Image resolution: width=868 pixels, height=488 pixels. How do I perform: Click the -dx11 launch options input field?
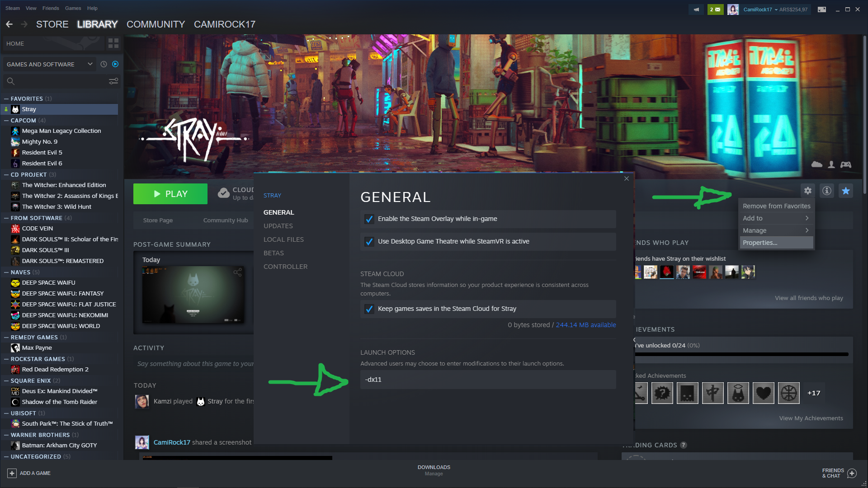(488, 380)
